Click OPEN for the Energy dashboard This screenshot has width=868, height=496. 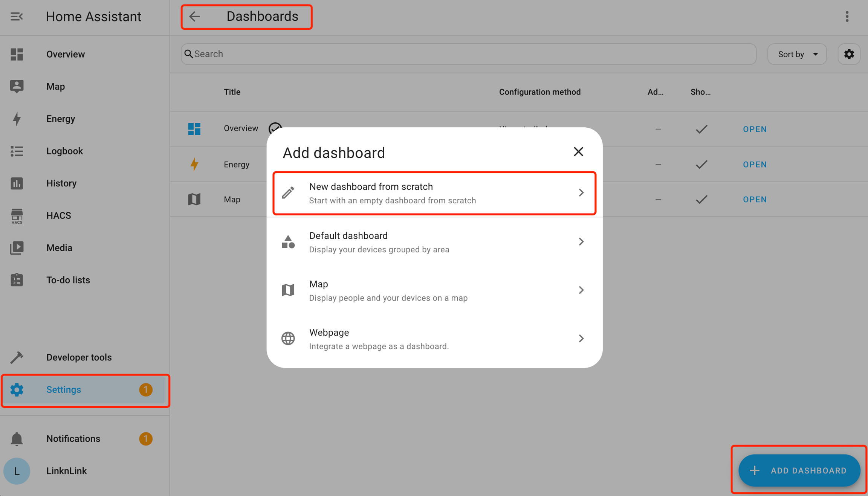coord(755,165)
